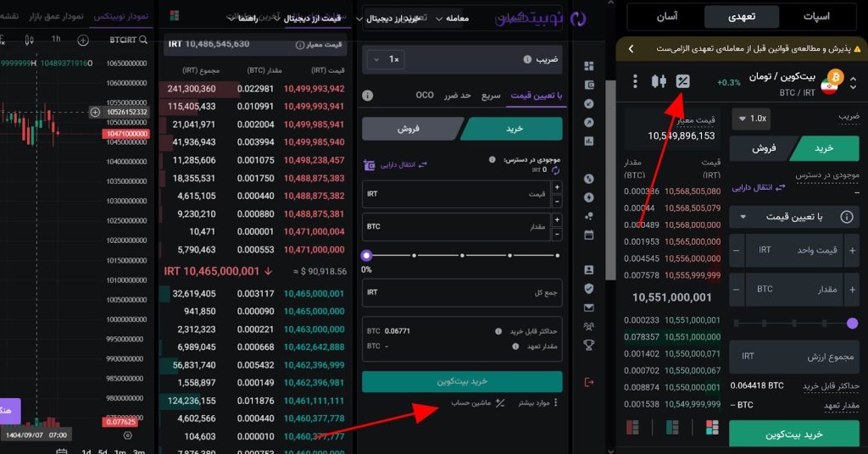Click the deposit arrow icon in sidebar
Image resolution: width=868 pixels, height=454 pixels.
pos(589,104)
